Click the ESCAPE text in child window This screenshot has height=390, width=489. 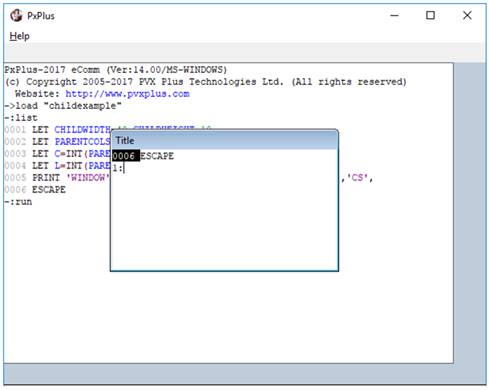tap(157, 156)
